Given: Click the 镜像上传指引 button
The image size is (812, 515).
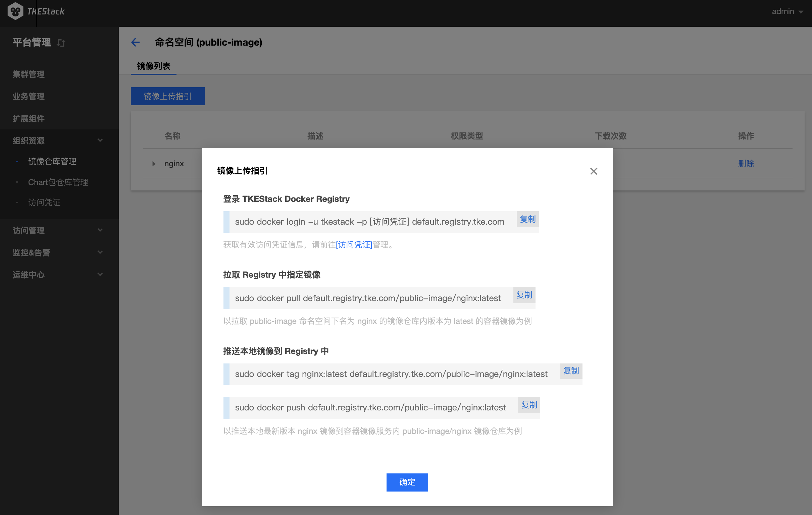Looking at the screenshot, I should click(x=167, y=96).
